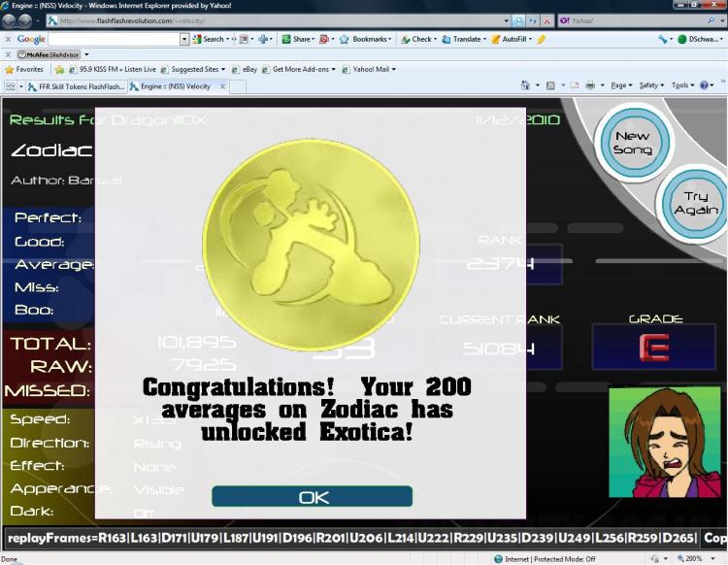Close the Google toolbar with its X

8,40
